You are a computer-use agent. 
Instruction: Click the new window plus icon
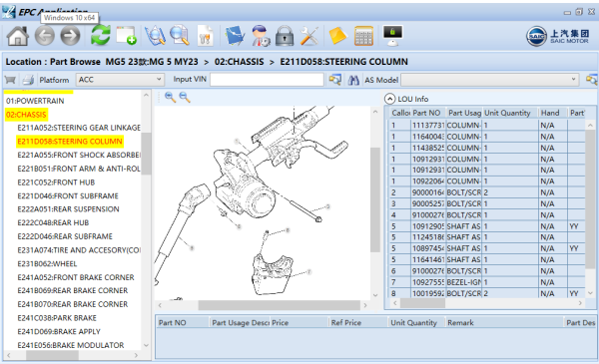click(x=127, y=36)
